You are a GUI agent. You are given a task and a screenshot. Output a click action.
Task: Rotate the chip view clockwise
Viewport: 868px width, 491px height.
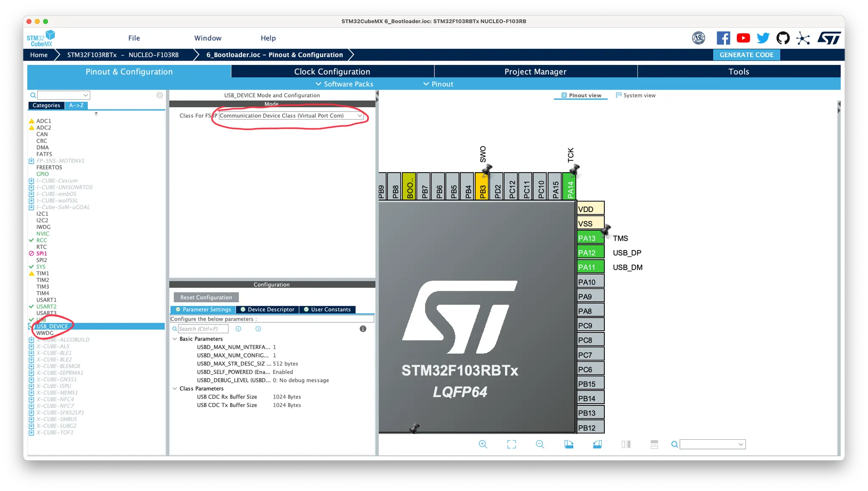tap(568, 444)
